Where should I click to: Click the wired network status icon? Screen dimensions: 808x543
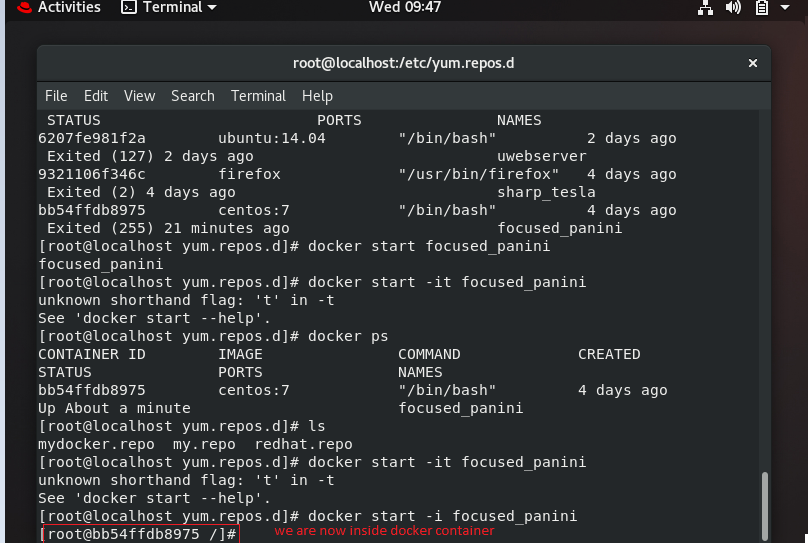click(705, 8)
